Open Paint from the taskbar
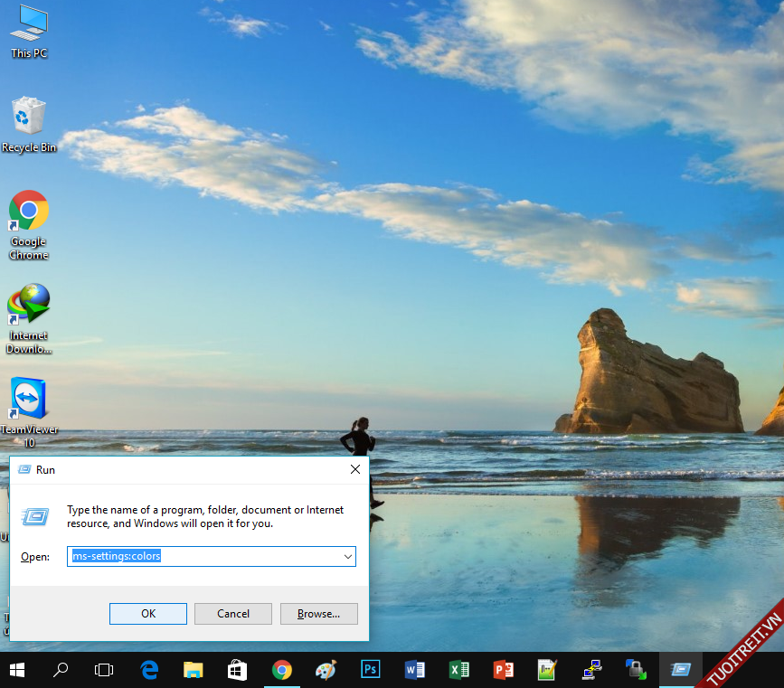Image resolution: width=784 pixels, height=688 pixels. click(x=326, y=670)
